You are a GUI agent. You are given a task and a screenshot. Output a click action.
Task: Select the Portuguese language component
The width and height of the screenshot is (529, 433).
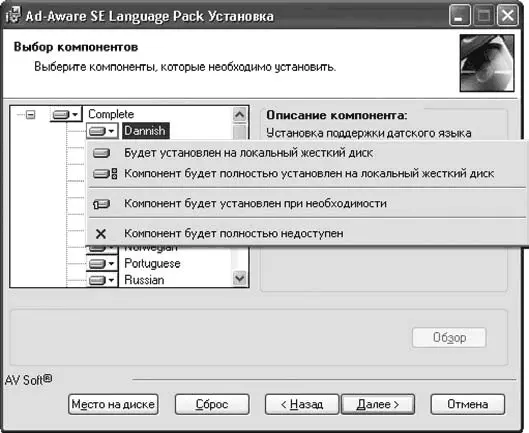tap(152, 264)
